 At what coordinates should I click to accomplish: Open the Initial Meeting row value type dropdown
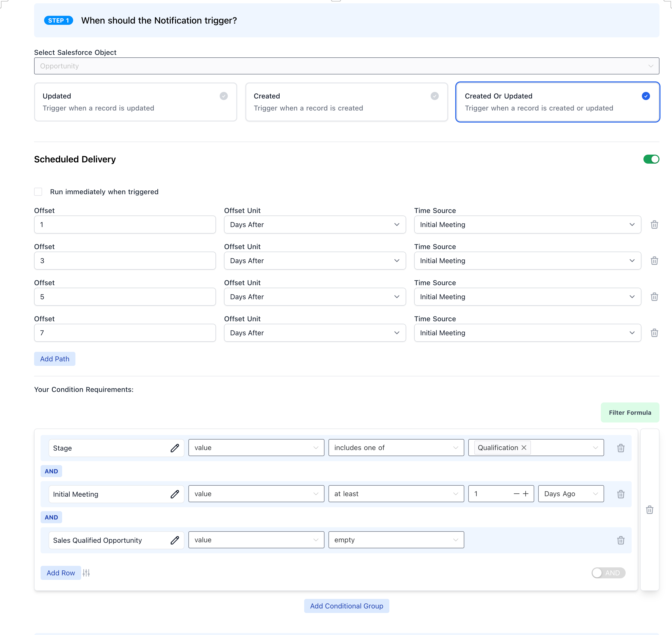click(256, 494)
